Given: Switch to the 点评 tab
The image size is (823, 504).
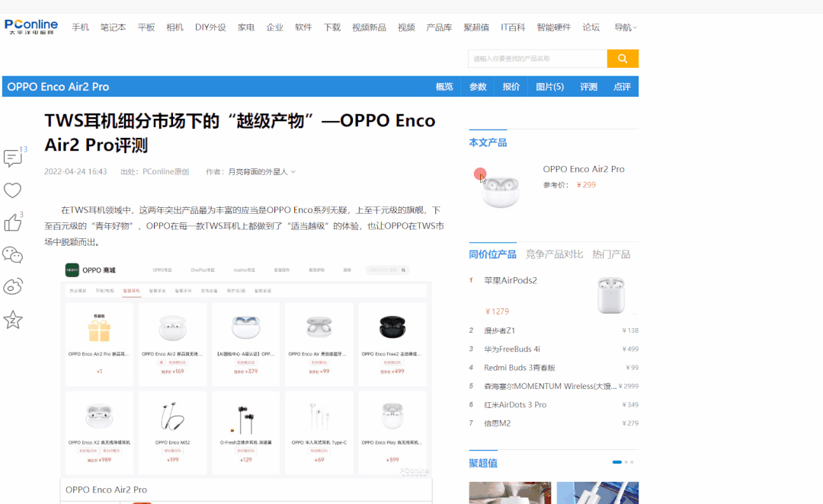Looking at the screenshot, I should tap(622, 87).
